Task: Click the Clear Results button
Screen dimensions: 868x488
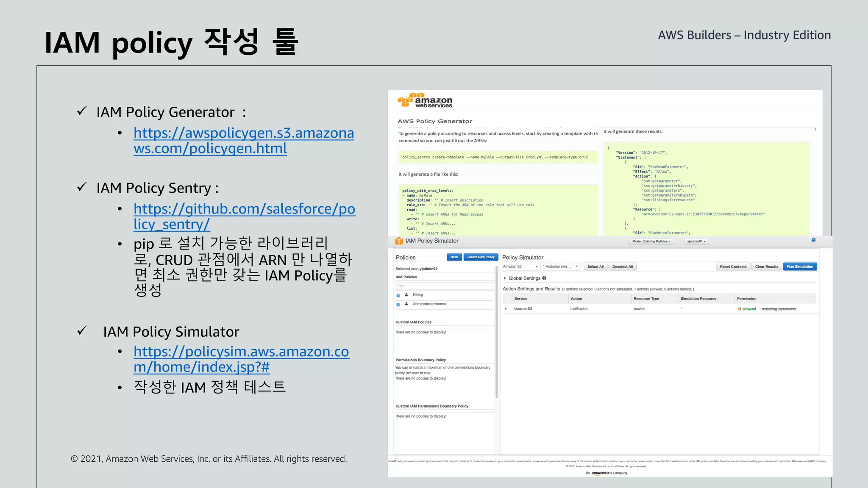Action: (767, 266)
